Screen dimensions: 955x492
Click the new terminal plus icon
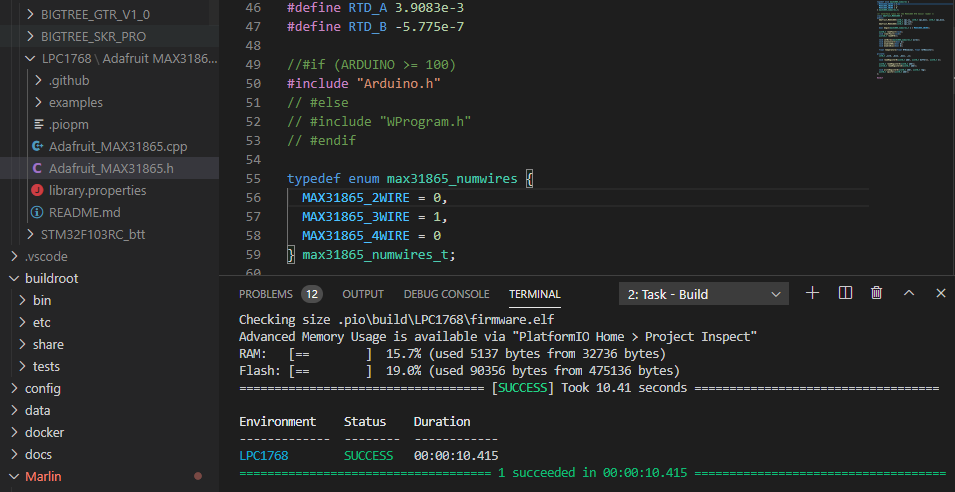coord(813,293)
